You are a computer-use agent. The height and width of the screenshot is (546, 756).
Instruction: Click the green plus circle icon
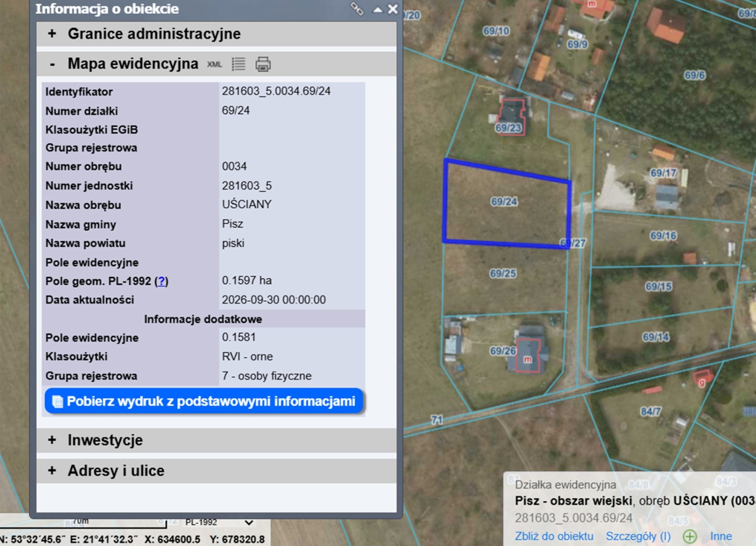coord(690,536)
